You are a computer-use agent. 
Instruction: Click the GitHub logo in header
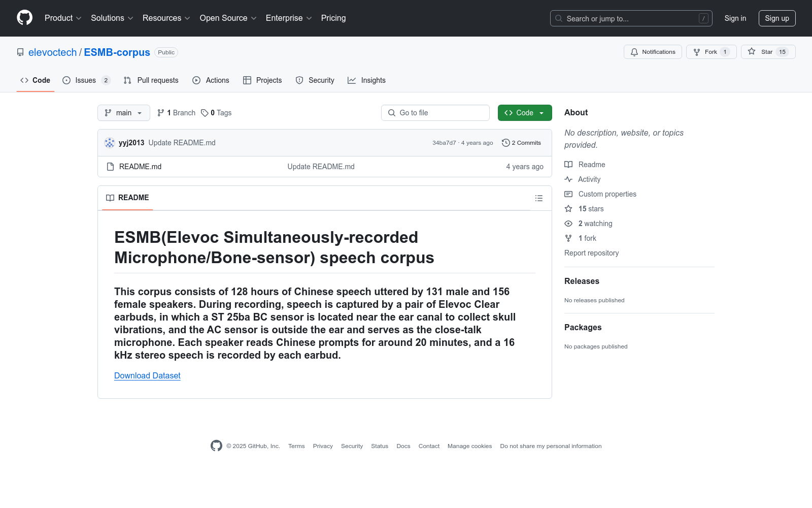[x=24, y=18]
